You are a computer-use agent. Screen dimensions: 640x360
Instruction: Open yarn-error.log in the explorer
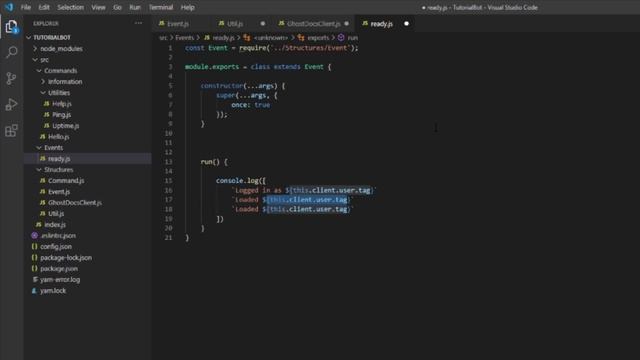tap(60, 280)
